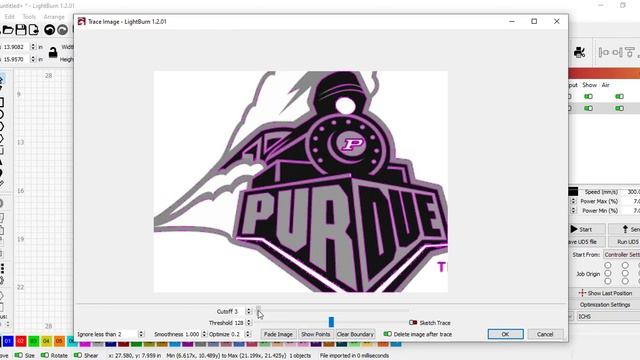Save project with the floppy disk icon
Viewport: 640px width, 360px height.
tap(21, 30)
